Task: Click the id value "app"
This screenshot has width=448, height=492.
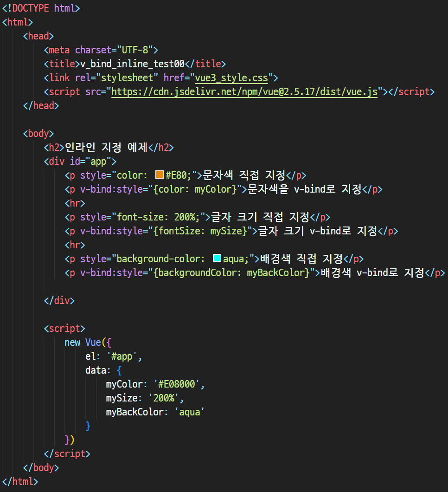Action: click(98, 162)
